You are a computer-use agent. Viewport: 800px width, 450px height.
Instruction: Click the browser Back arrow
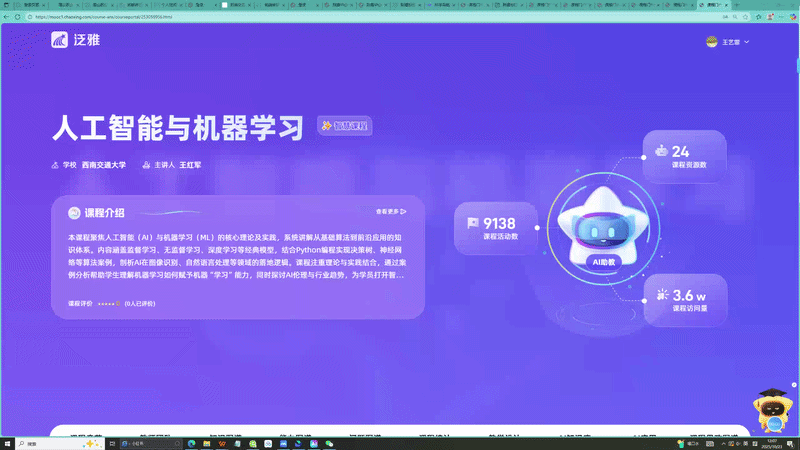[6, 17]
